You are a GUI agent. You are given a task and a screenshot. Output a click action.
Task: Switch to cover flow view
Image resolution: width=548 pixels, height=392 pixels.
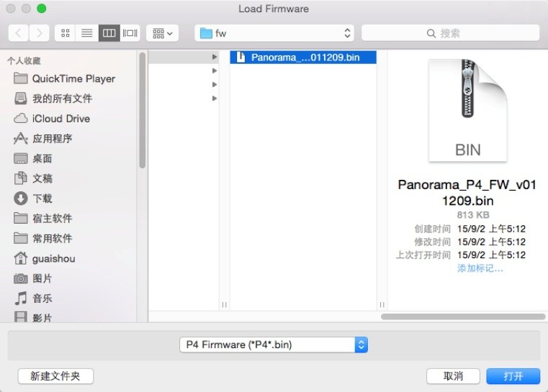coord(130,33)
